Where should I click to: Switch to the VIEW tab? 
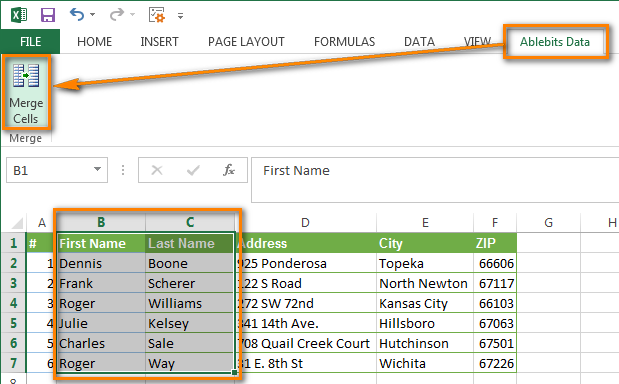pos(477,41)
